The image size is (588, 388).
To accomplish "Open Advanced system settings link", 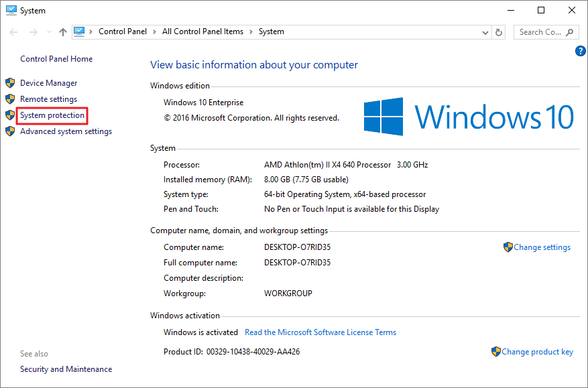I will tap(66, 131).
